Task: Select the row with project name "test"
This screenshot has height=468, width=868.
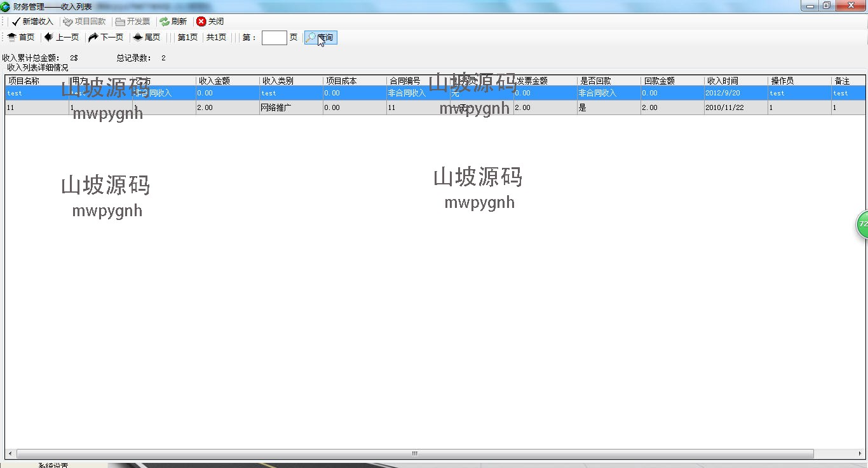Action: [25, 93]
